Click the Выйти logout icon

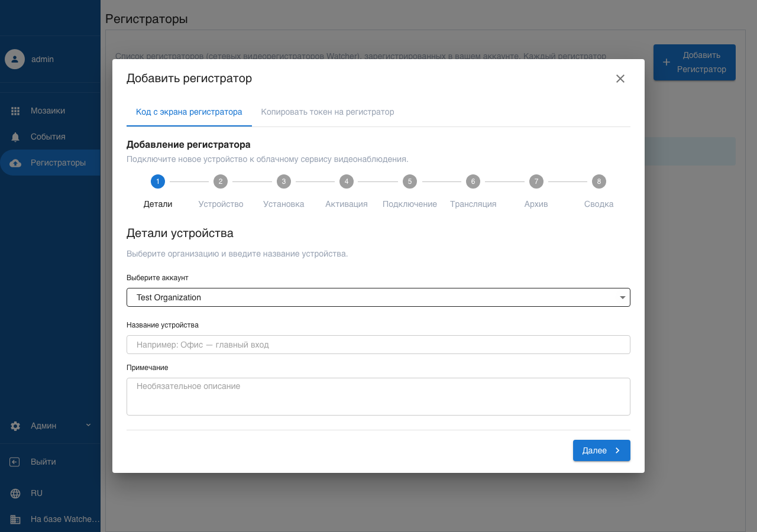click(x=15, y=462)
